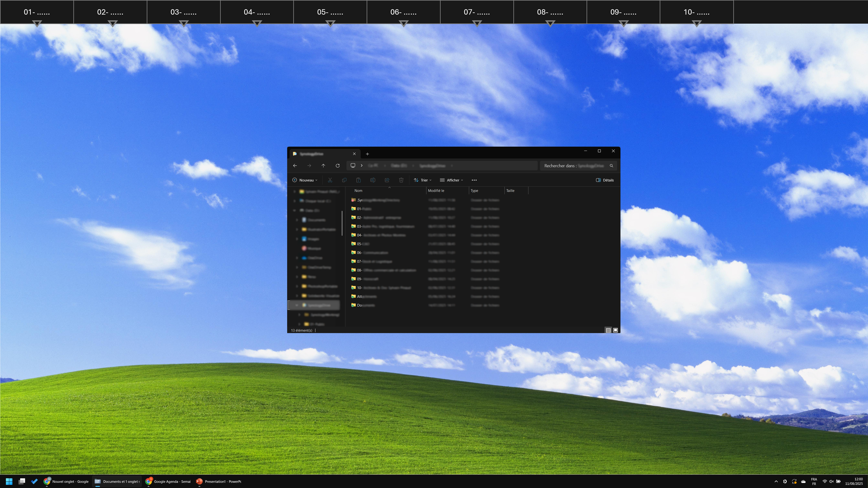
Task: Open Task View on the taskbar
Action: 22,481
